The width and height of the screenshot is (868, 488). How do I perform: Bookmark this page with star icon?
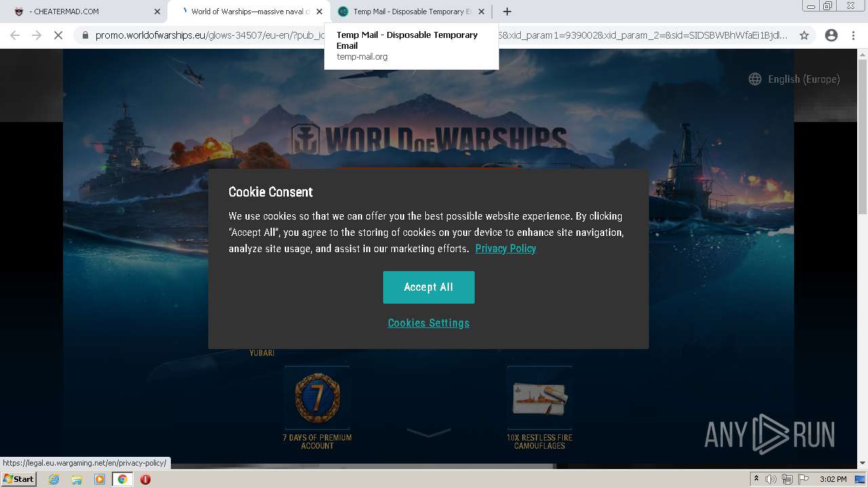coord(804,35)
